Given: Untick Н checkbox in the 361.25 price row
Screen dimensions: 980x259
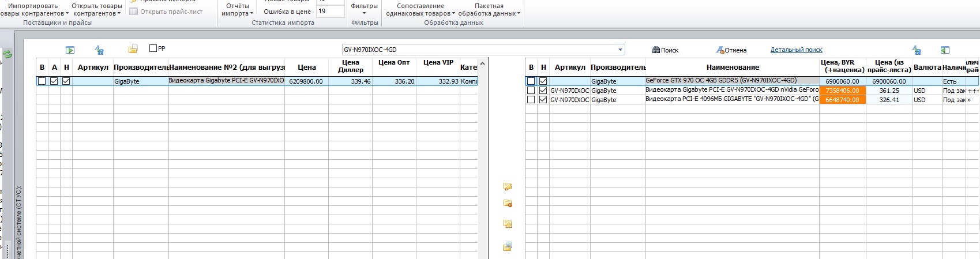Looking at the screenshot, I should (543, 91).
